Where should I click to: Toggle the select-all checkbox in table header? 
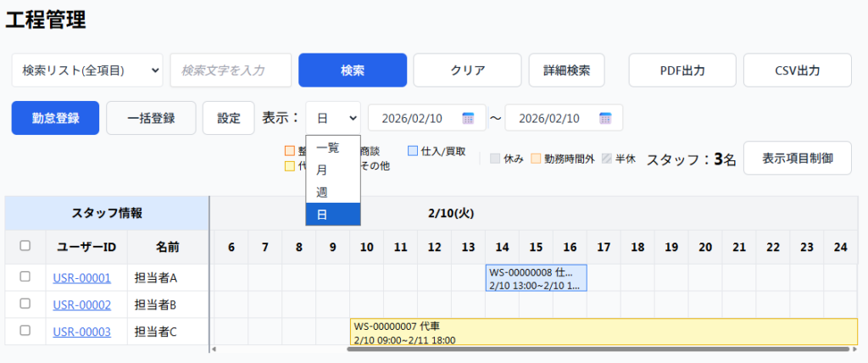pyautogui.click(x=25, y=246)
